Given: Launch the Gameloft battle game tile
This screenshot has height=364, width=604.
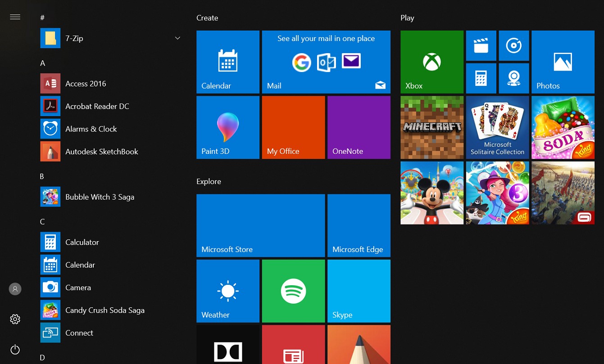Looking at the screenshot, I should tap(563, 193).
